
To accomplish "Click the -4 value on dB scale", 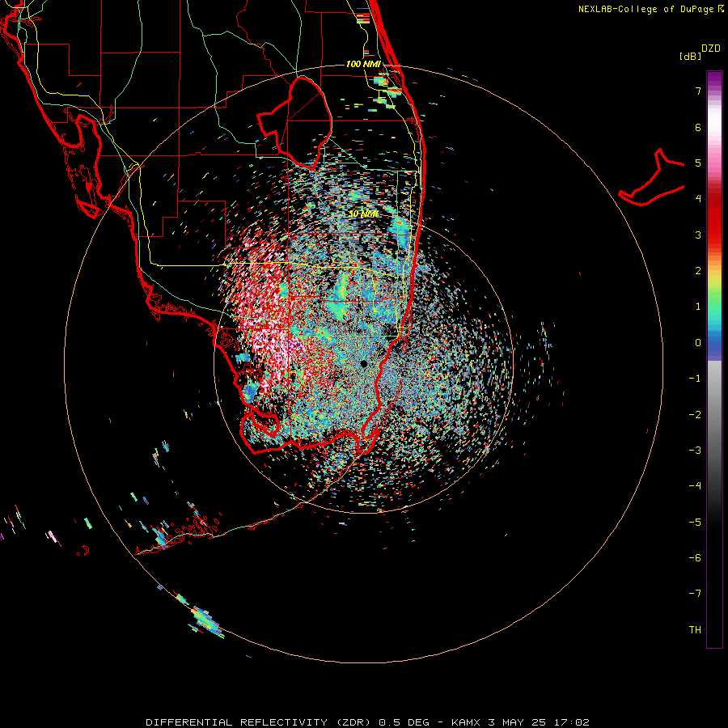I will [695, 485].
